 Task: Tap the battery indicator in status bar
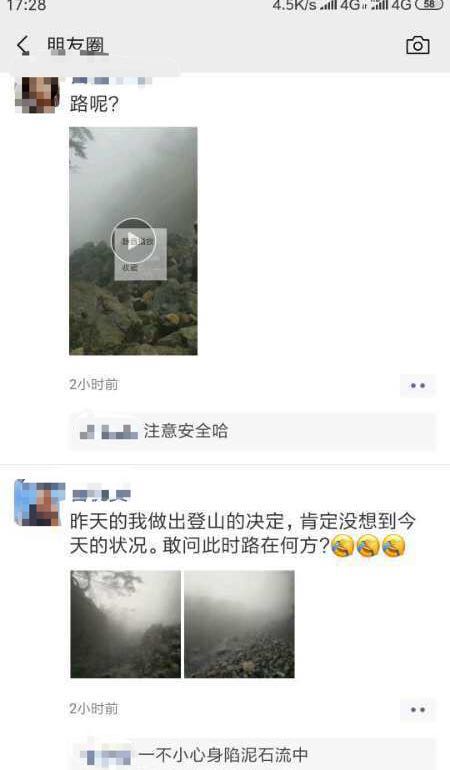[x=429, y=4]
